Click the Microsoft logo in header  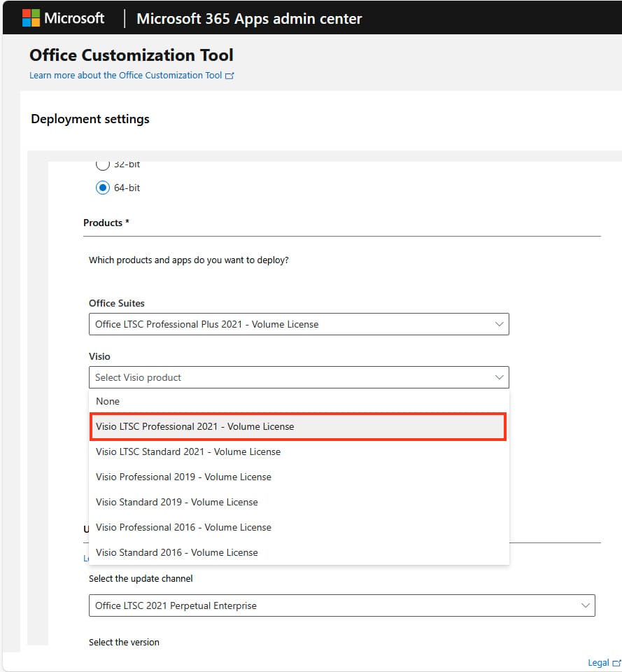[63, 18]
